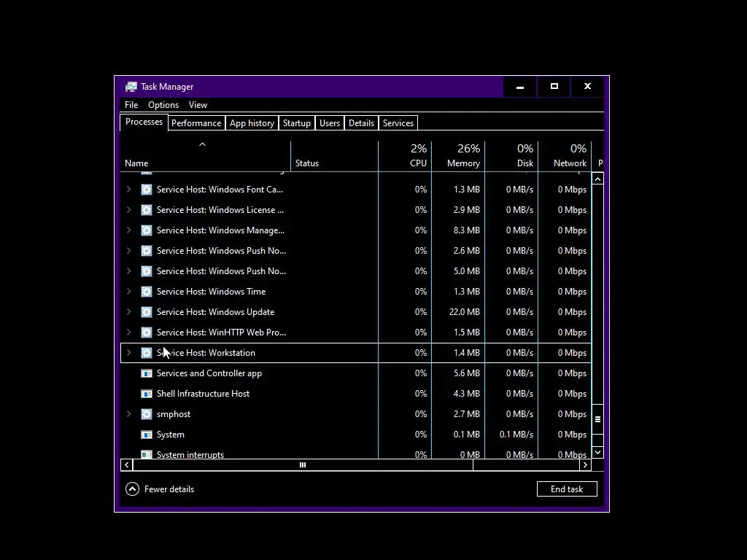Expand the smphost process row
The height and width of the screenshot is (560, 747).
128,414
